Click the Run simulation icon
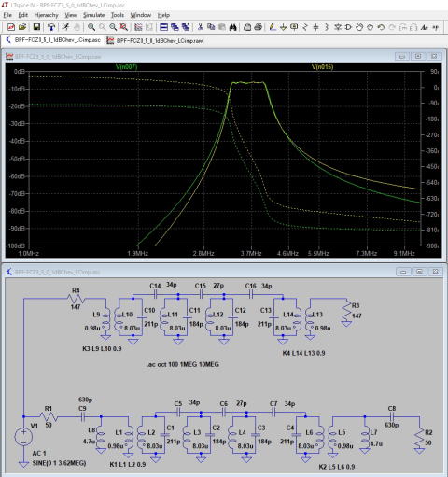Viewport: 448px width, 477px height. tap(65, 27)
